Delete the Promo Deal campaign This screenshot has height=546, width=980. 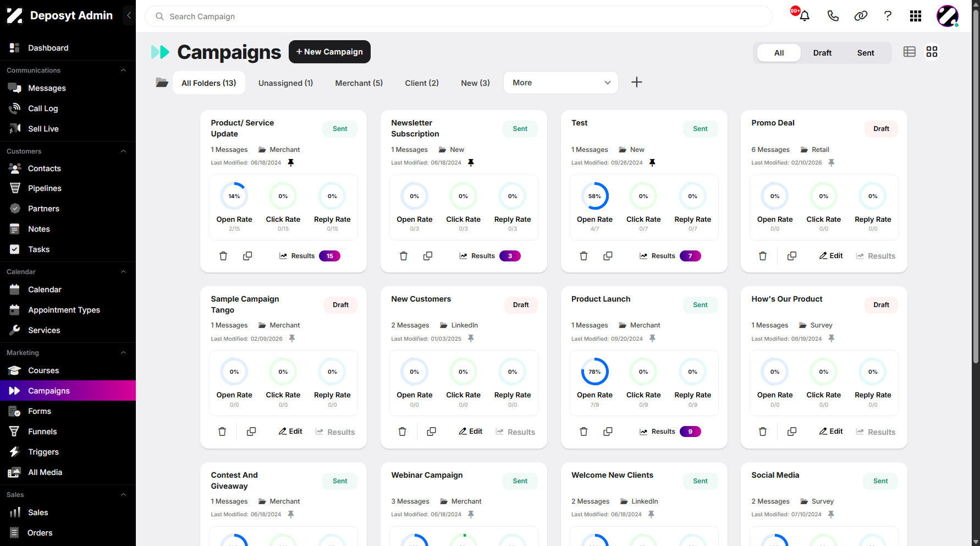[x=763, y=256]
